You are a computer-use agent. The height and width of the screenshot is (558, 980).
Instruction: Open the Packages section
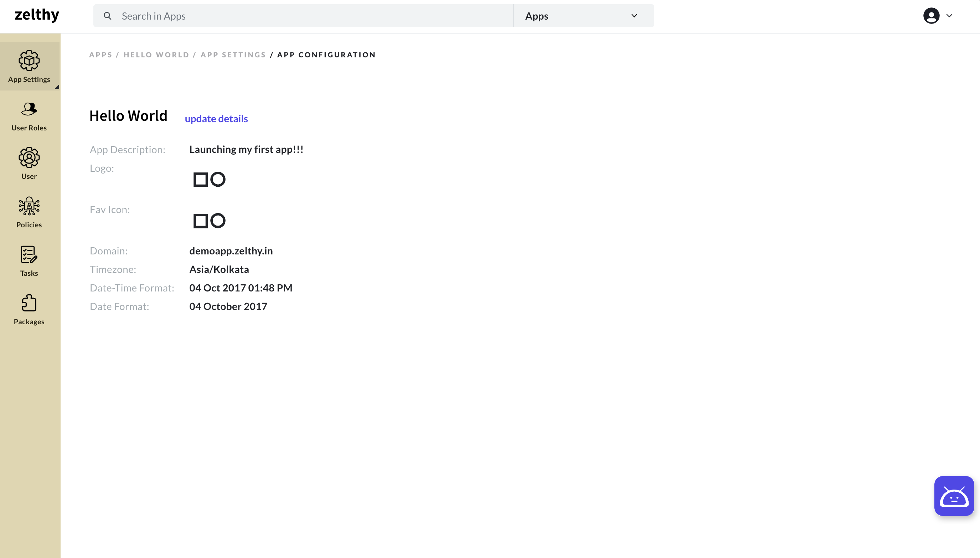pyautogui.click(x=30, y=310)
